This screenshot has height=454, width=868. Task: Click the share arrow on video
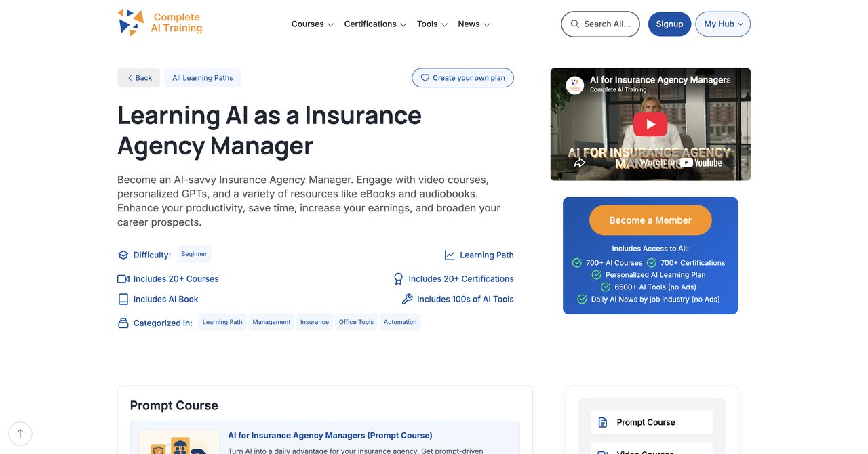pyautogui.click(x=580, y=163)
